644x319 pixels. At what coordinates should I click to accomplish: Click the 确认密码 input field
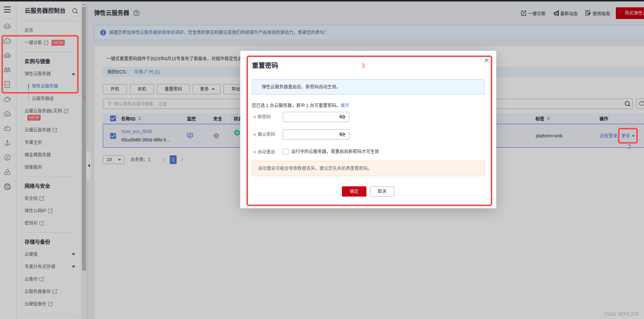point(316,134)
